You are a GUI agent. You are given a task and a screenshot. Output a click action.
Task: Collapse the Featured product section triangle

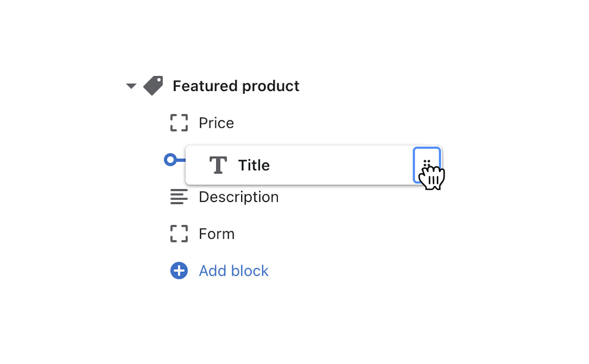click(x=131, y=86)
